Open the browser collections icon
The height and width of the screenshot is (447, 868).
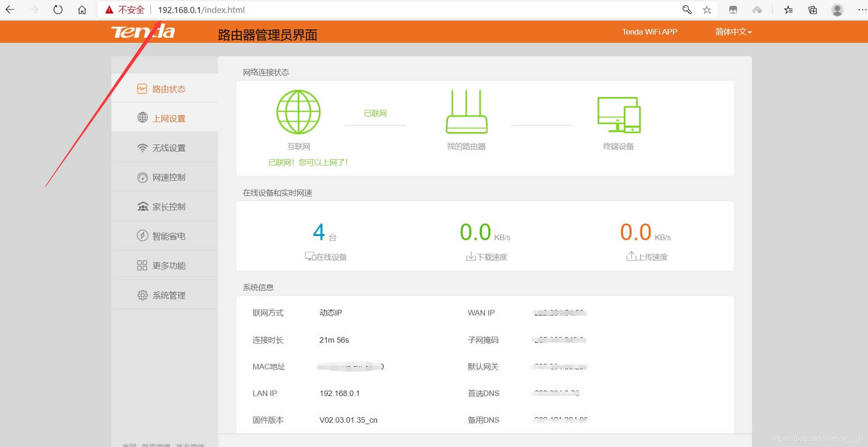(x=813, y=10)
